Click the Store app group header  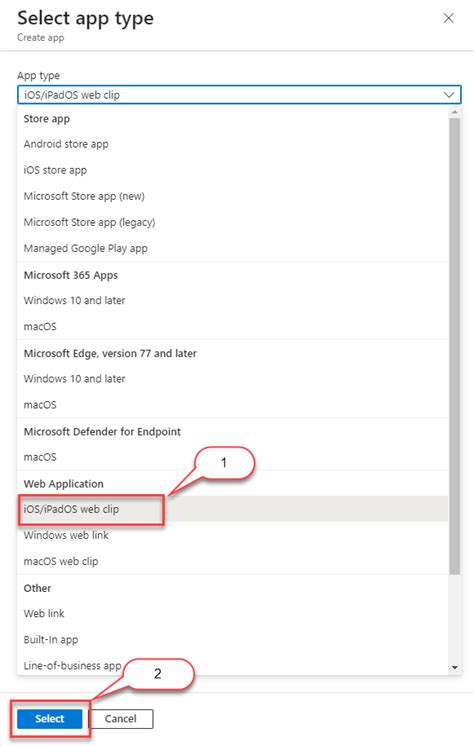47,118
